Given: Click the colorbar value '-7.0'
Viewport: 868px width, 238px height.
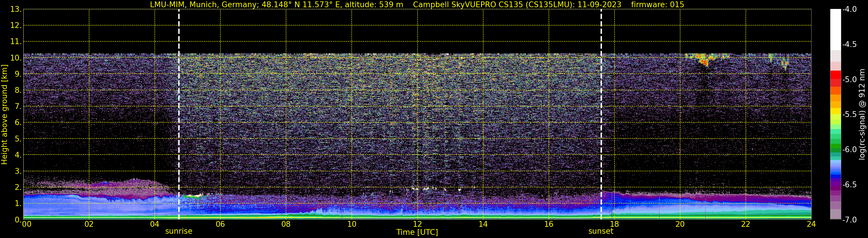Looking at the screenshot, I should [x=850, y=220].
